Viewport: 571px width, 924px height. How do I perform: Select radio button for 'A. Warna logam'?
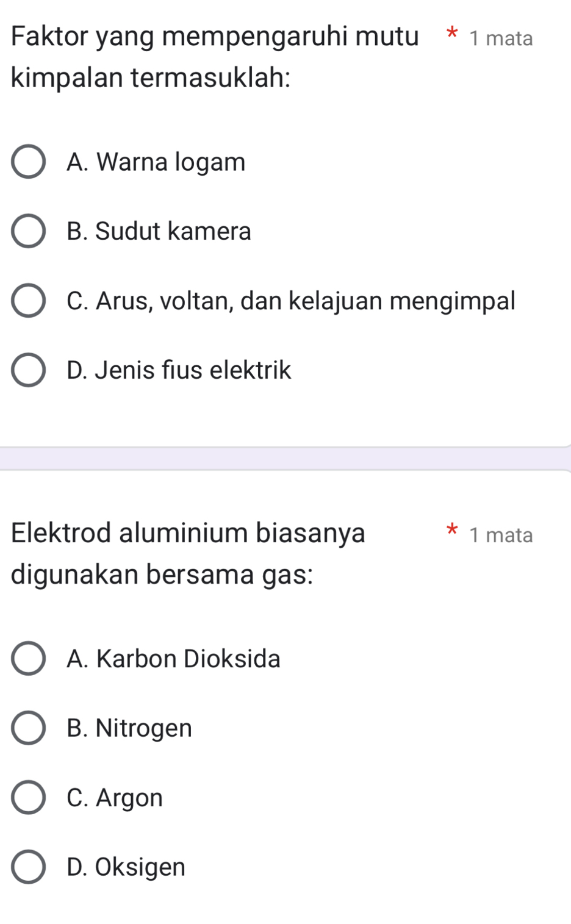coord(28,162)
